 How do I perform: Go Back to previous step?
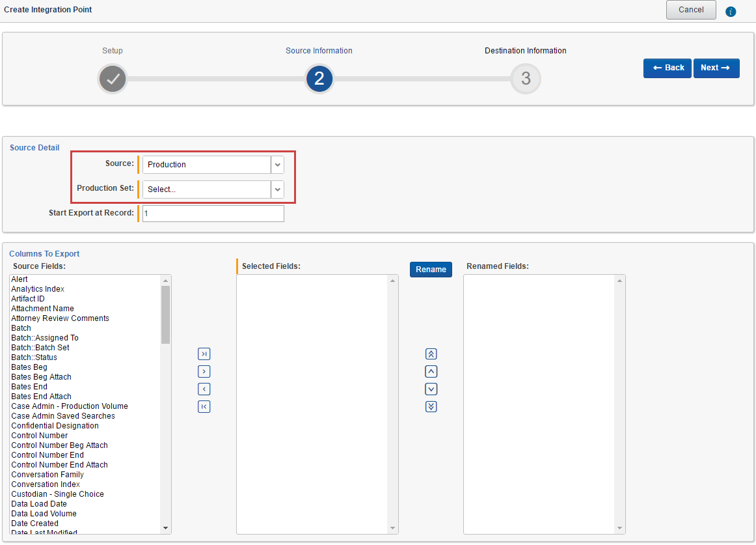click(668, 68)
